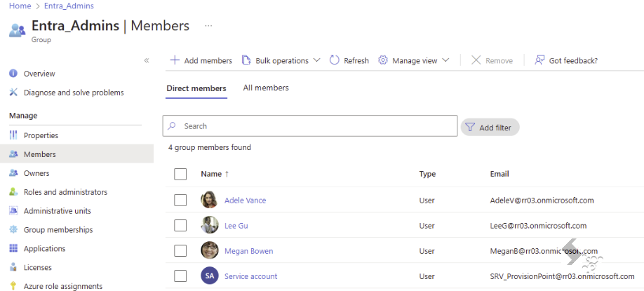Click the Group memberships gear icon

[13, 229]
